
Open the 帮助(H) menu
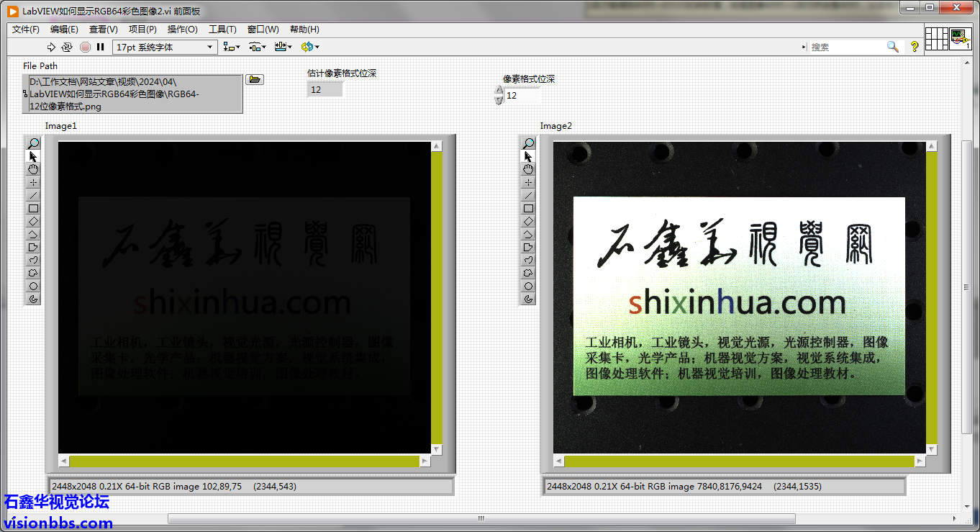[304, 30]
